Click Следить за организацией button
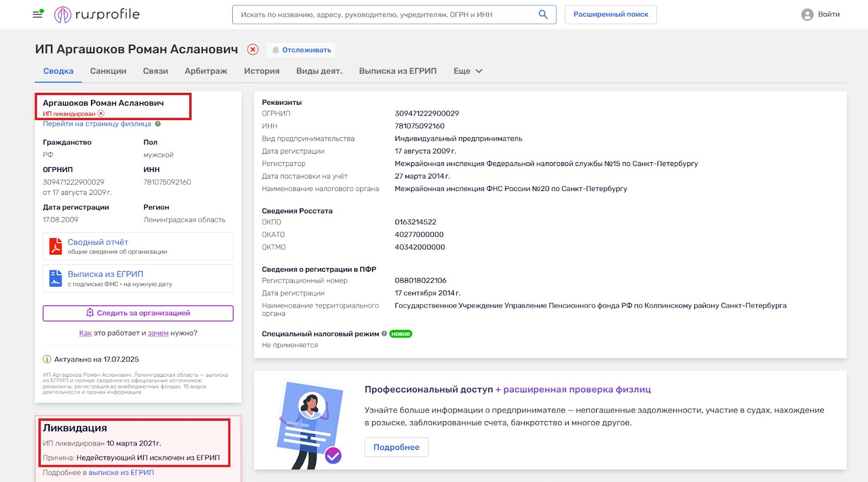This screenshot has height=482, width=868. click(138, 313)
